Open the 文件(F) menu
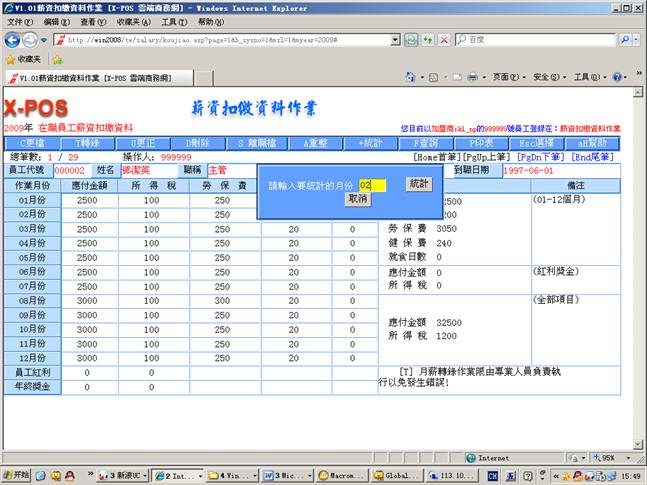 coord(19,21)
